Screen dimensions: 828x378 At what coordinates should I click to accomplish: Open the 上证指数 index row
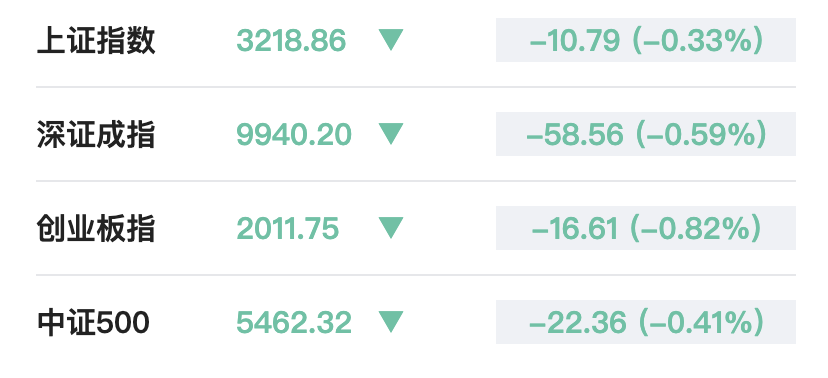coord(416,40)
